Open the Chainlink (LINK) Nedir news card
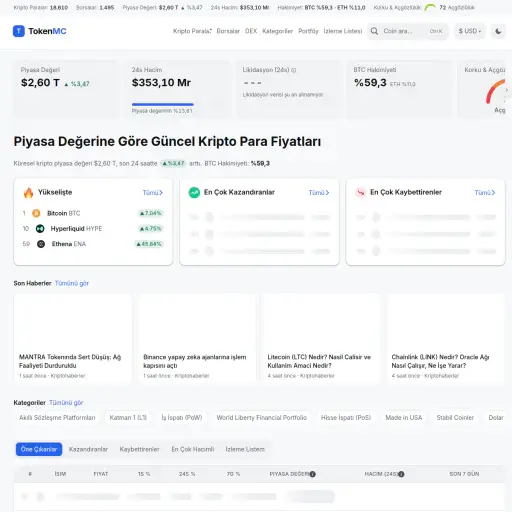The width and height of the screenshot is (512, 512). 445,338
